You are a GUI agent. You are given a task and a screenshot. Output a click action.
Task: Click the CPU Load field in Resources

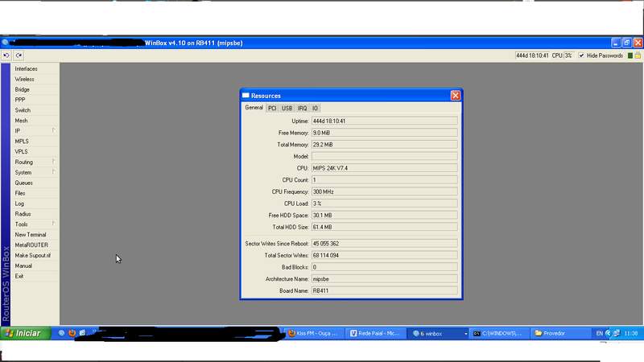click(x=385, y=204)
